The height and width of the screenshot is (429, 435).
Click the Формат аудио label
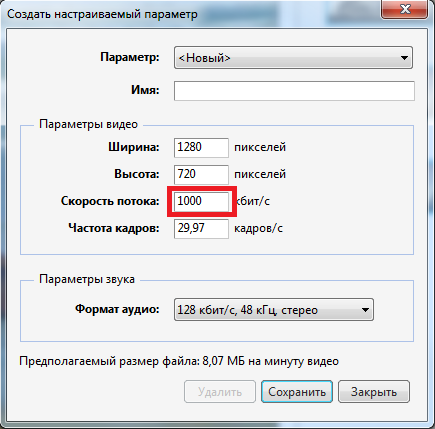coord(117,309)
